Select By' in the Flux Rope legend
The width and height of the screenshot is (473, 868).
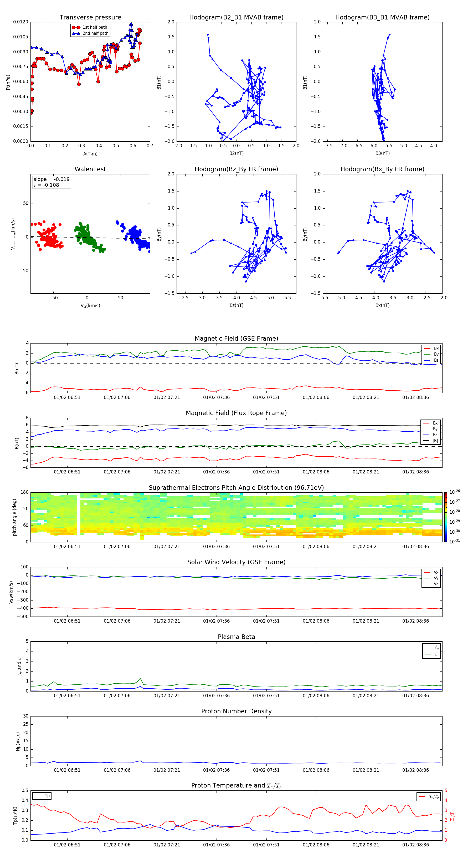431,429
